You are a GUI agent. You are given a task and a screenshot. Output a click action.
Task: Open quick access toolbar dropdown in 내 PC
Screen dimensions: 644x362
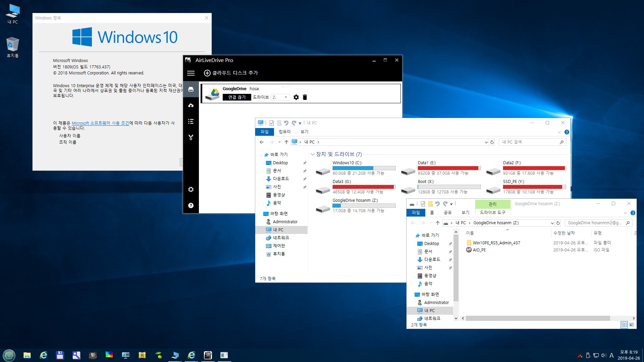[x=300, y=123]
